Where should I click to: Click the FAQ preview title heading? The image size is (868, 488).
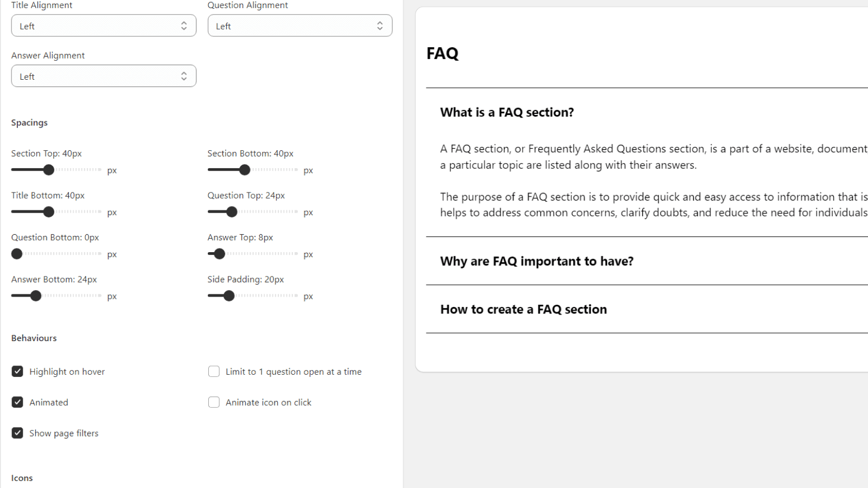point(443,53)
